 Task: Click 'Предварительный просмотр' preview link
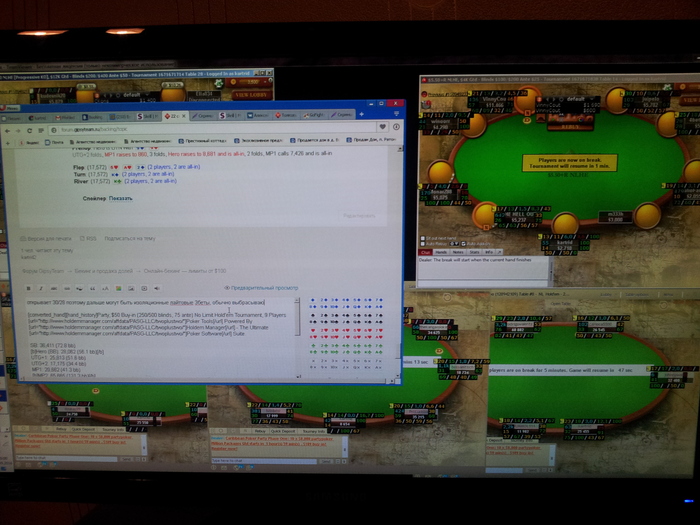tap(264, 288)
